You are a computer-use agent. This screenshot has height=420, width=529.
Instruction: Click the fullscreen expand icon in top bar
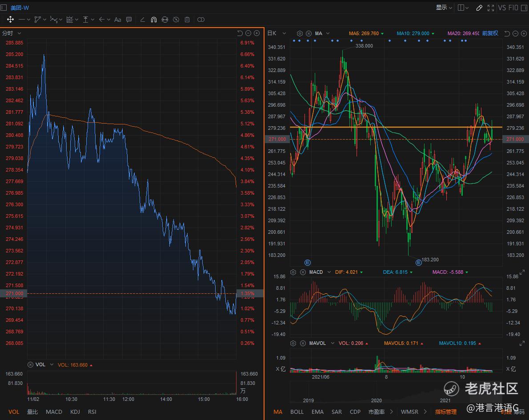(491, 8)
